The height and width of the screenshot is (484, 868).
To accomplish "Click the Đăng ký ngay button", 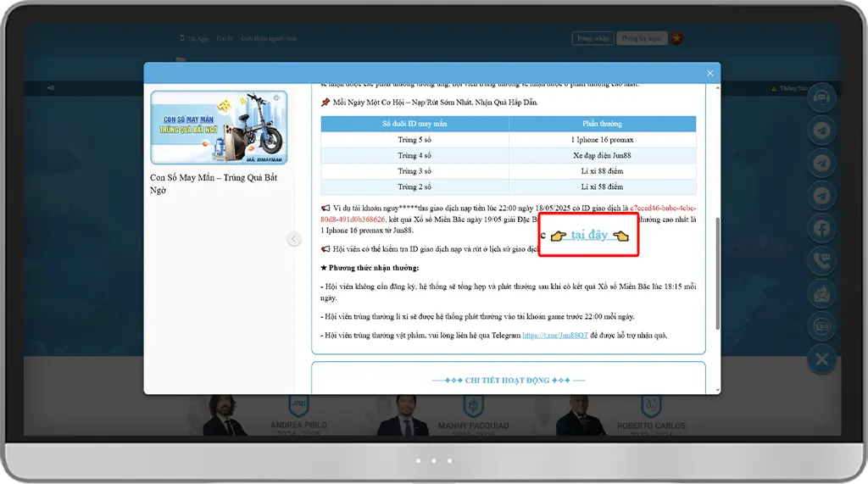I will pyautogui.click(x=642, y=38).
